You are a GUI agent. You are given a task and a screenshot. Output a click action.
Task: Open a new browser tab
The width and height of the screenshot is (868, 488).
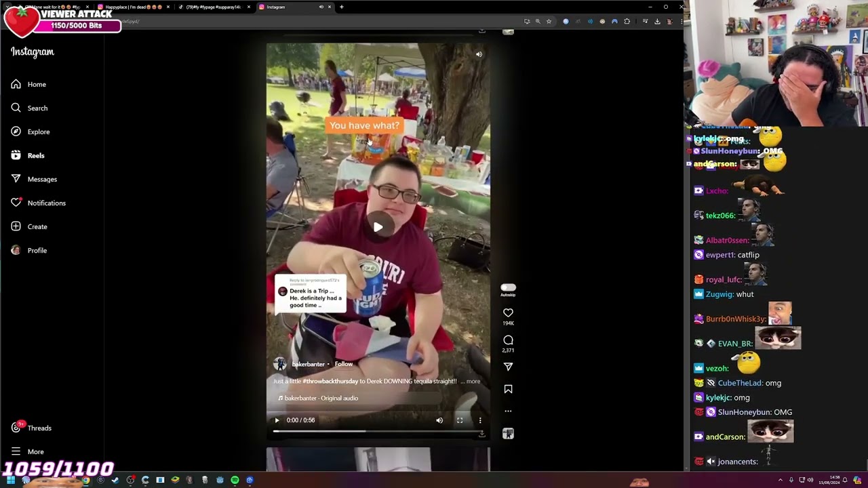click(x=342, y=7)
